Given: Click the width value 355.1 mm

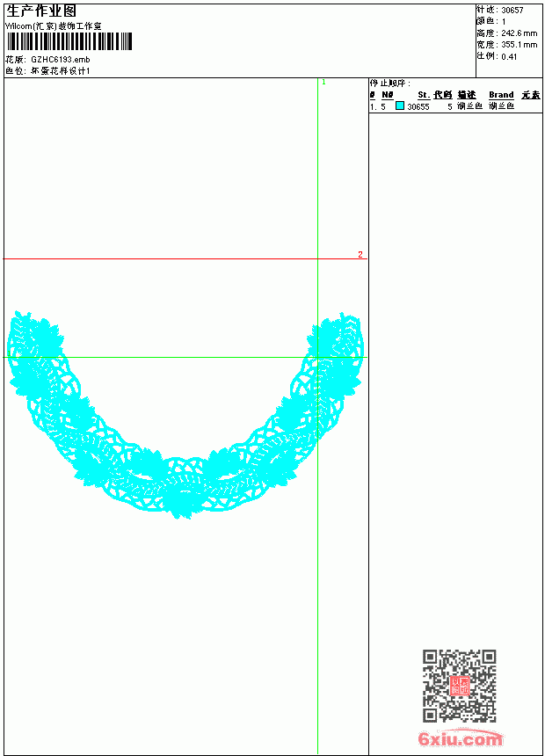Looking at the screenshot, I should (x=519, y=45).
